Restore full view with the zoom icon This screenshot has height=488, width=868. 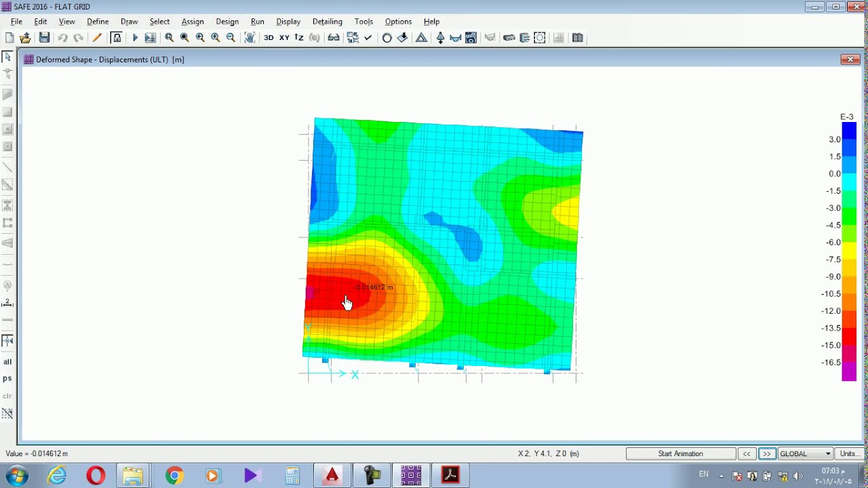184,38
